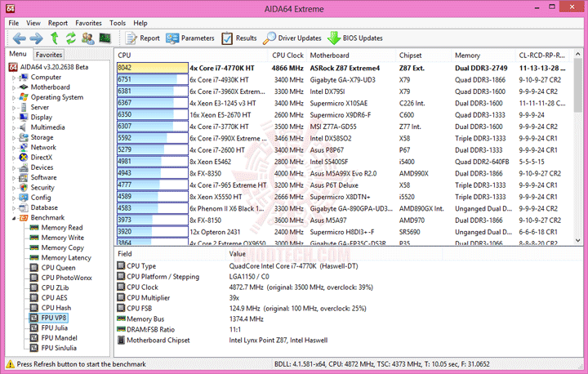This screenshot has height=374, width=588.
Task: Expand the Software node arrow
Action: coord(14,178)
